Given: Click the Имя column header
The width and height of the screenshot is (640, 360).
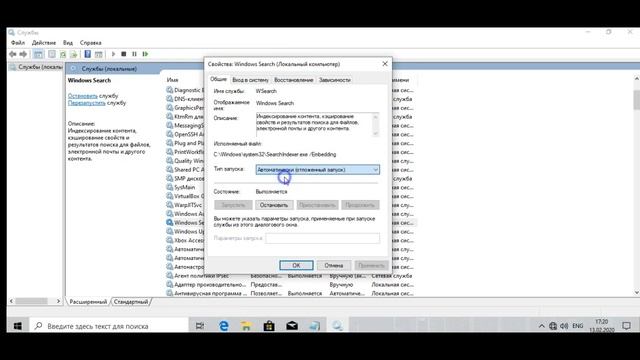Looking at the screenshot, I should 173,80.
